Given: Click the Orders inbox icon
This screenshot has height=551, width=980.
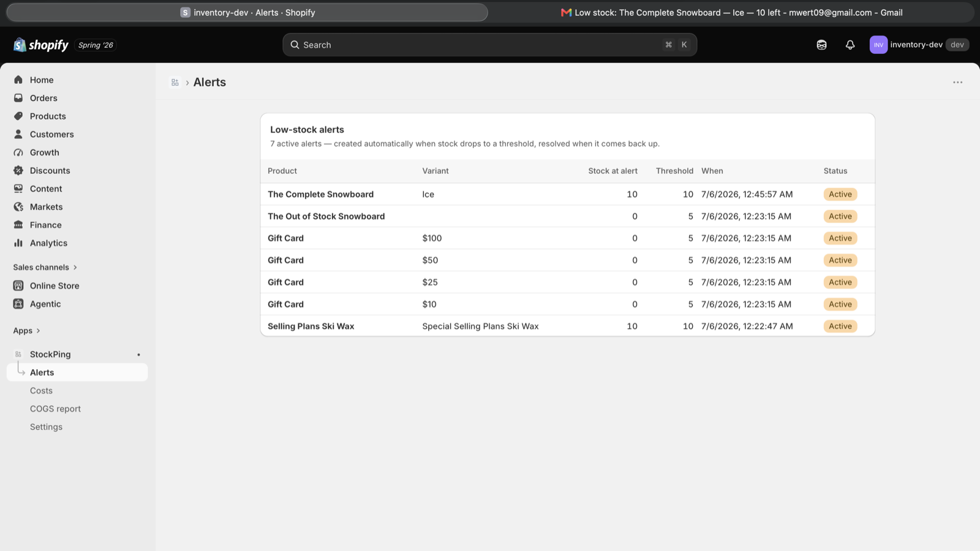Looking at the screenshot, I should [18, 98].
